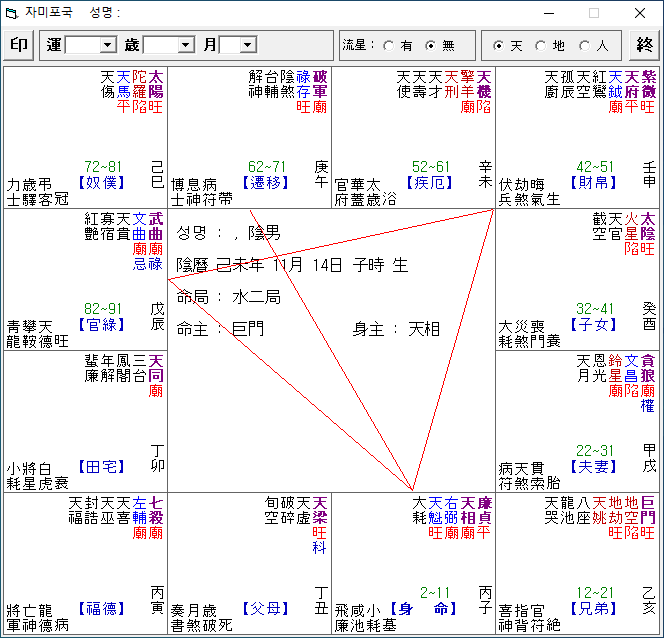The width and height of the screenshot is (664, 638).
Task: Click the 天同 star in 丁卯 palace
Action: coord(156,368)
